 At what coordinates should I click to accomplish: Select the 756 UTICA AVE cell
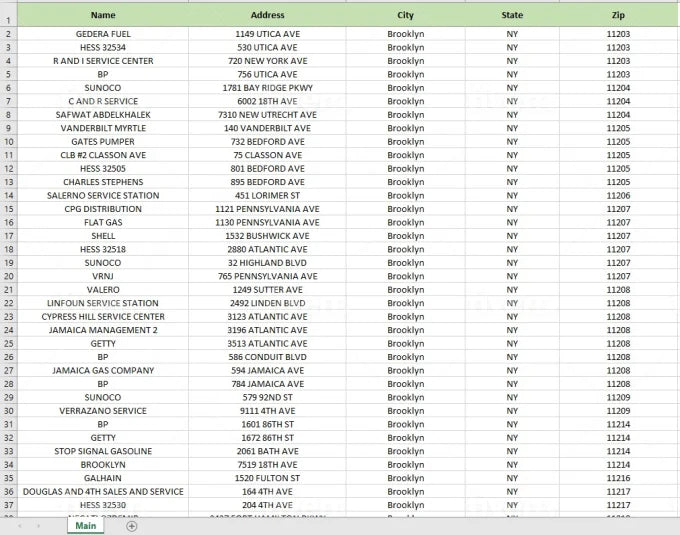pos(267,74)
